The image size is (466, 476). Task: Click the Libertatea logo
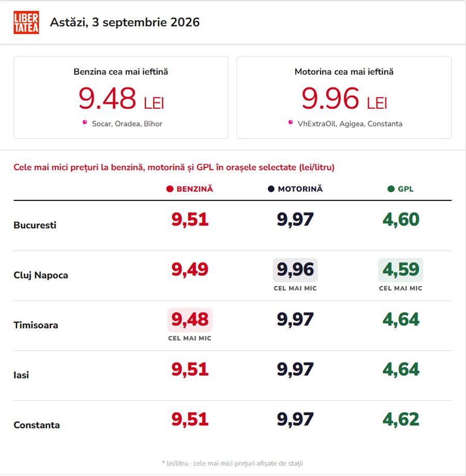click(26, 22)
